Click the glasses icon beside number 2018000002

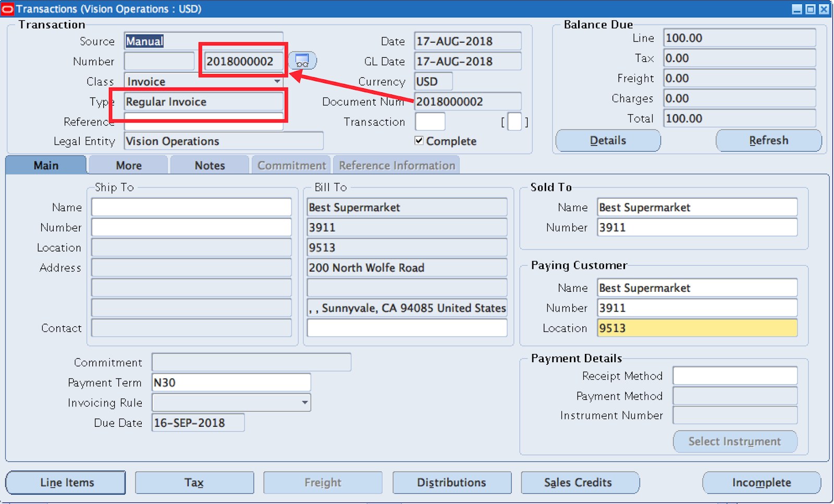pyautogui.click(x=303, y=60)
